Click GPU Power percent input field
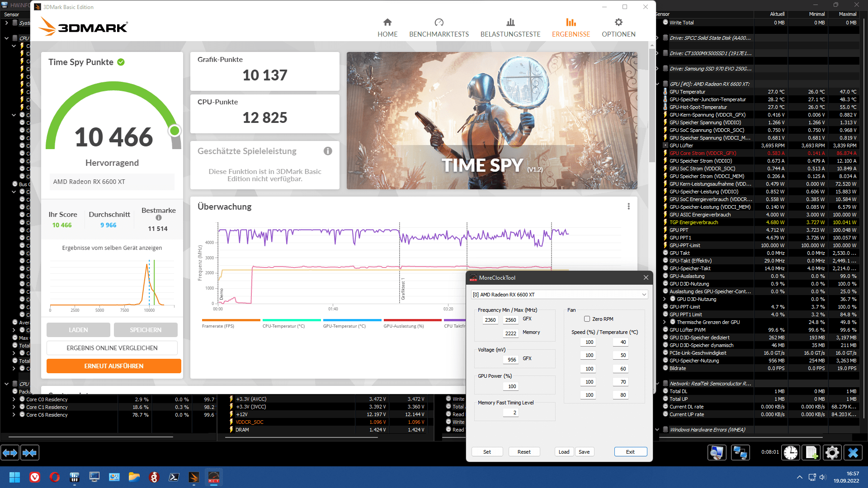Image resolution: width=868 pixels, height=488 pixels. pyautogui.click(x=511, y=386)
